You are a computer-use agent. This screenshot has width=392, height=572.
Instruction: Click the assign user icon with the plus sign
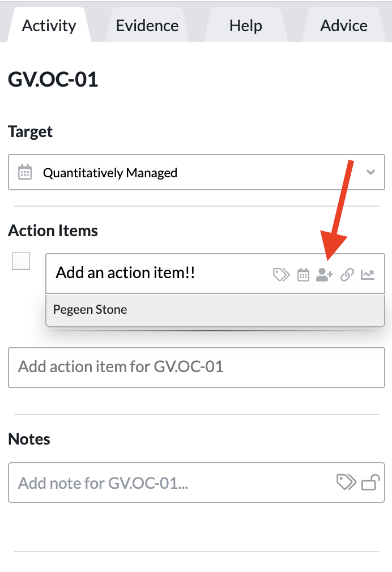tap(324, 275)
